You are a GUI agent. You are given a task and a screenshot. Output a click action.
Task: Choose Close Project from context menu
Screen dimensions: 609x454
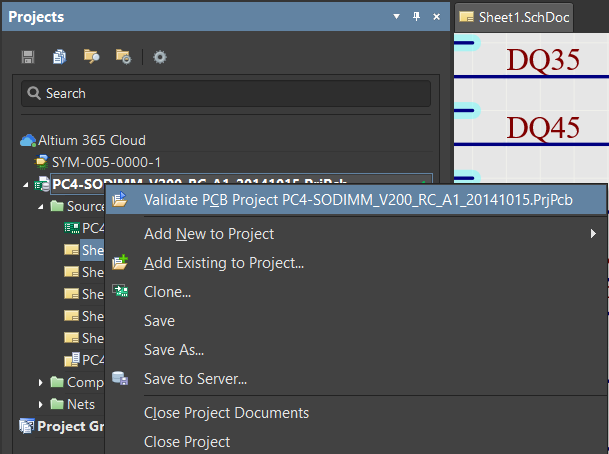click(356, 442)
